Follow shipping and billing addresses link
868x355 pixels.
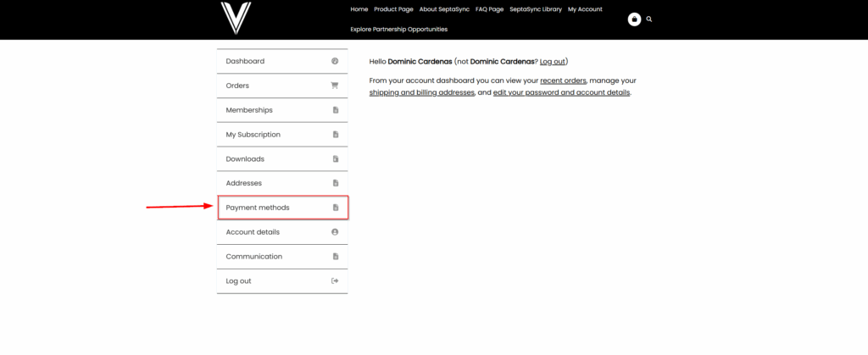click(422, 92)
